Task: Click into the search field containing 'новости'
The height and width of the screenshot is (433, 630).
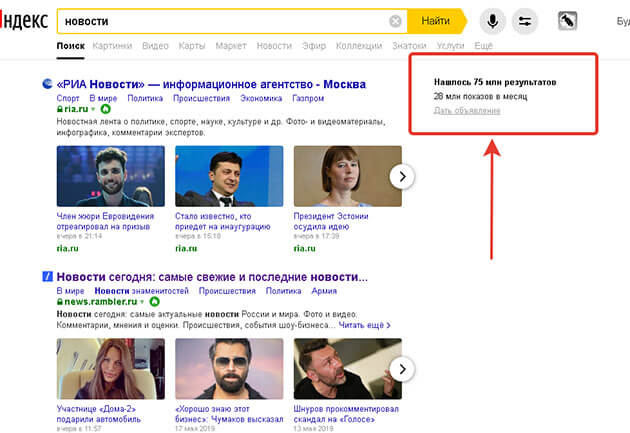Action: coord(220,21)
